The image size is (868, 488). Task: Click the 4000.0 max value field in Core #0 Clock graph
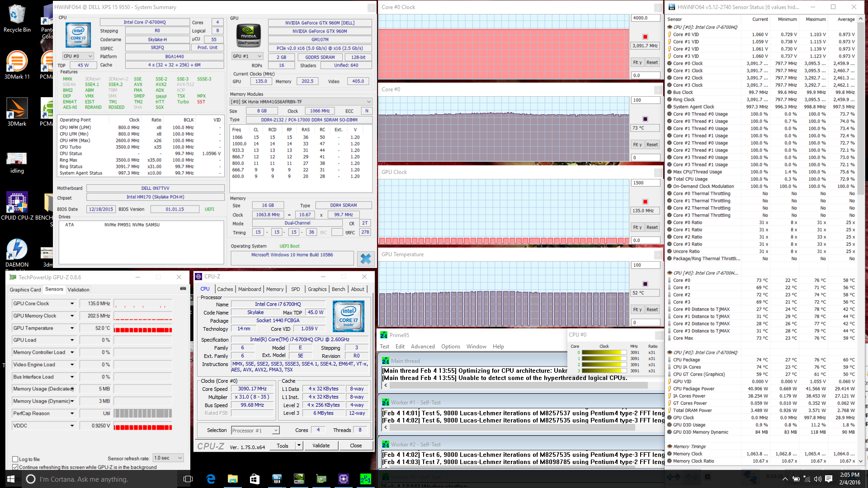(646, 18)
